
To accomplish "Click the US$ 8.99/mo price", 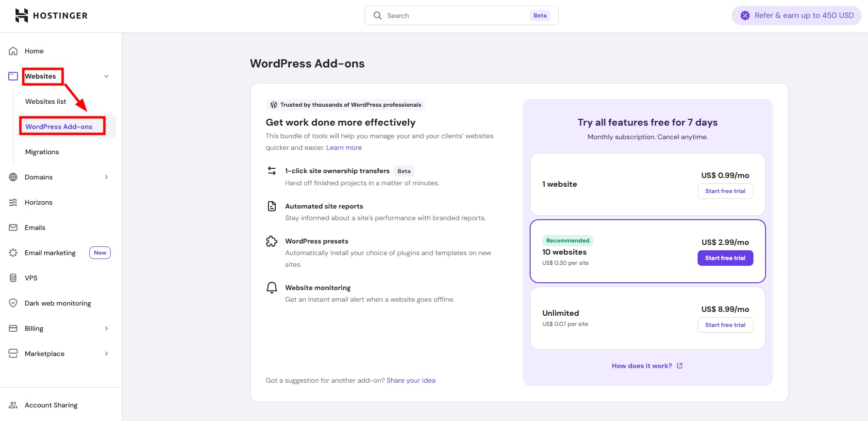I will coord(725,309).
